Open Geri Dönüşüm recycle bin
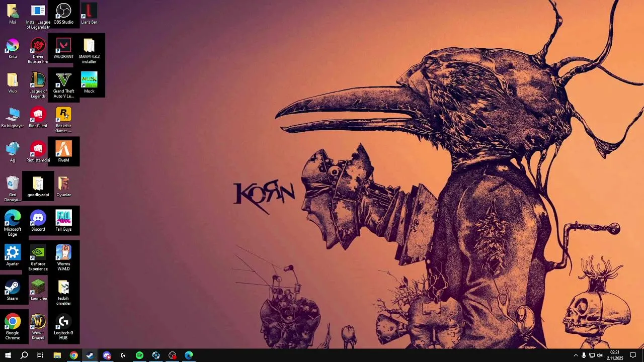The width and height of the screenshot is (644, 362). pyautogui.click(x=13, y=189)
